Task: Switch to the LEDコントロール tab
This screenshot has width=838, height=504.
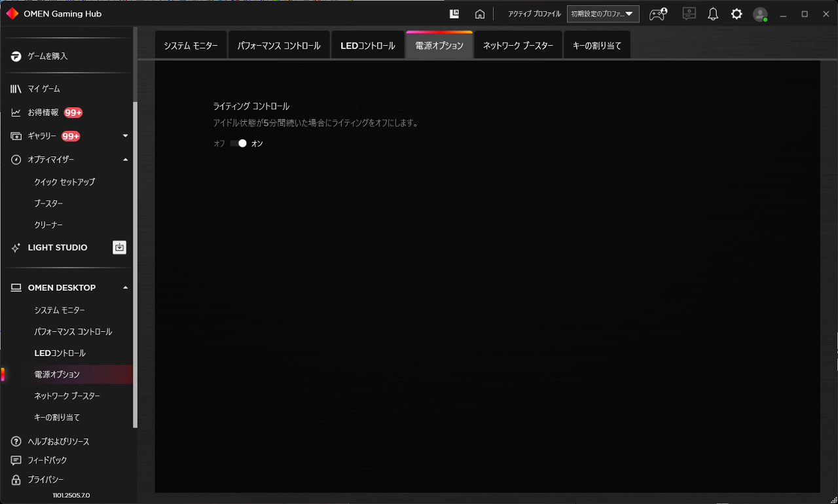Action: point(368,45)
